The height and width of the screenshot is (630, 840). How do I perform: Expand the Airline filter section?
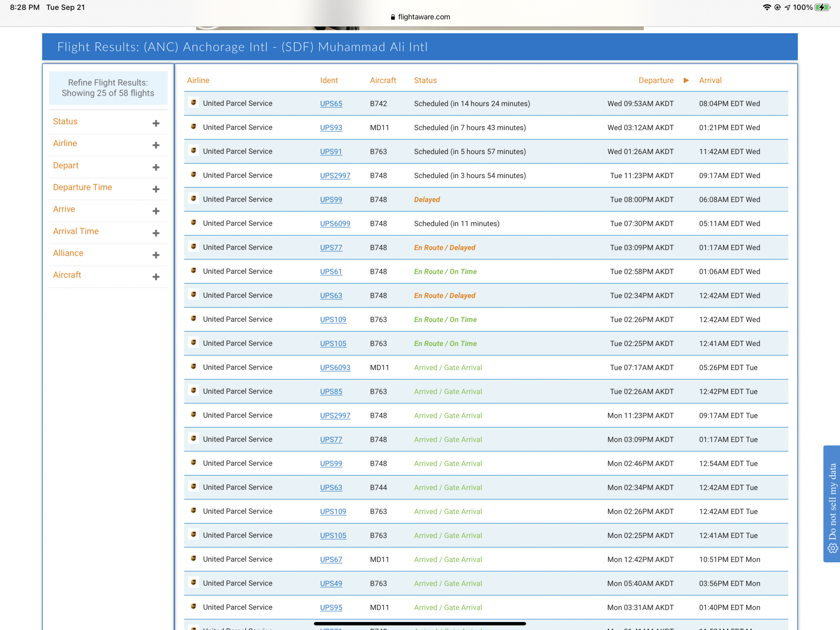point(156,145)
